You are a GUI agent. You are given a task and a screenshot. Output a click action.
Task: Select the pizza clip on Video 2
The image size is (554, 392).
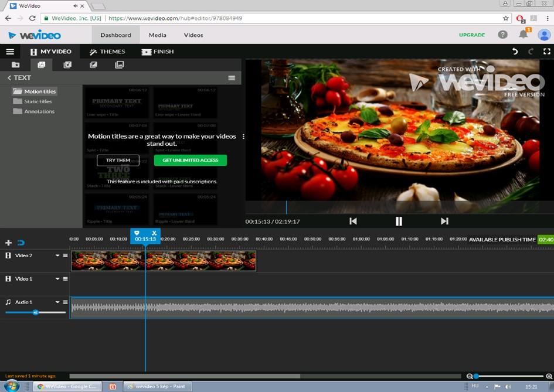click(x=164, y=261)
